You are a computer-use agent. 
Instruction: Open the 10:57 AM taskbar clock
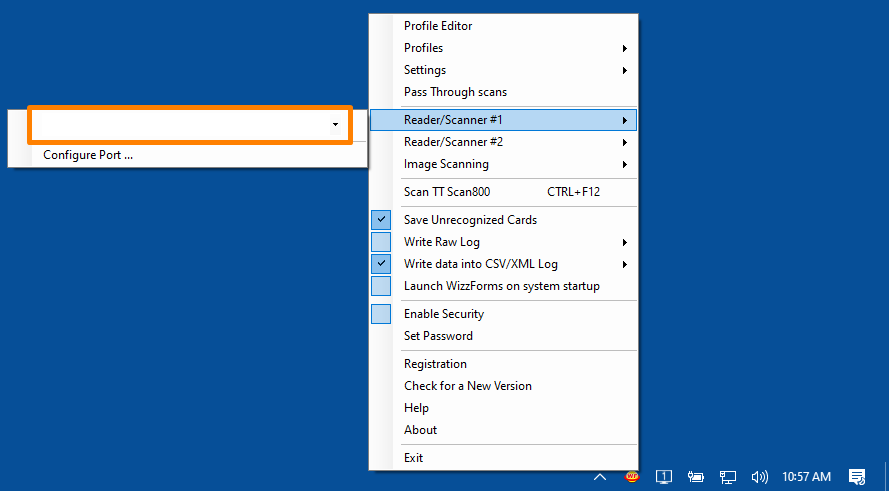(806, 477)
